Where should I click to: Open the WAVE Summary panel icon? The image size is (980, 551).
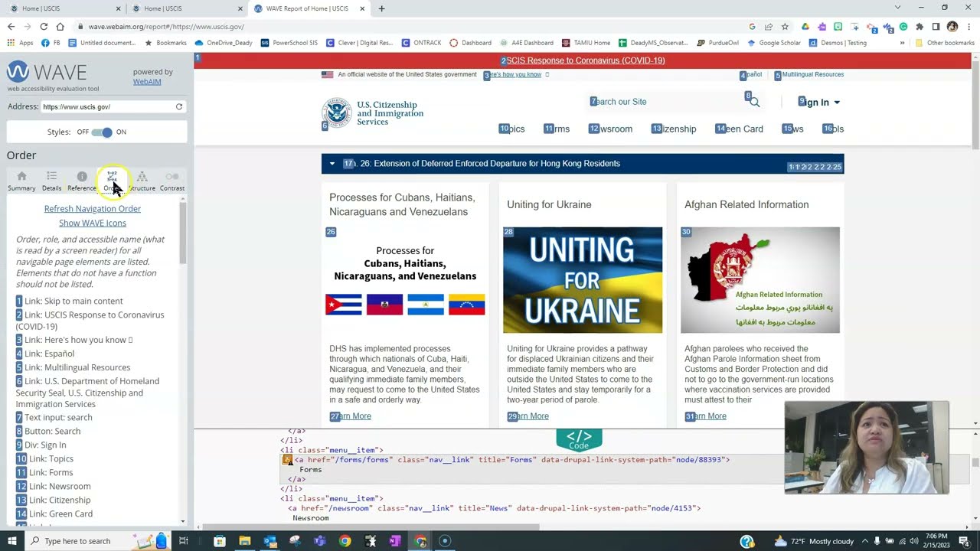click(21, 181)
